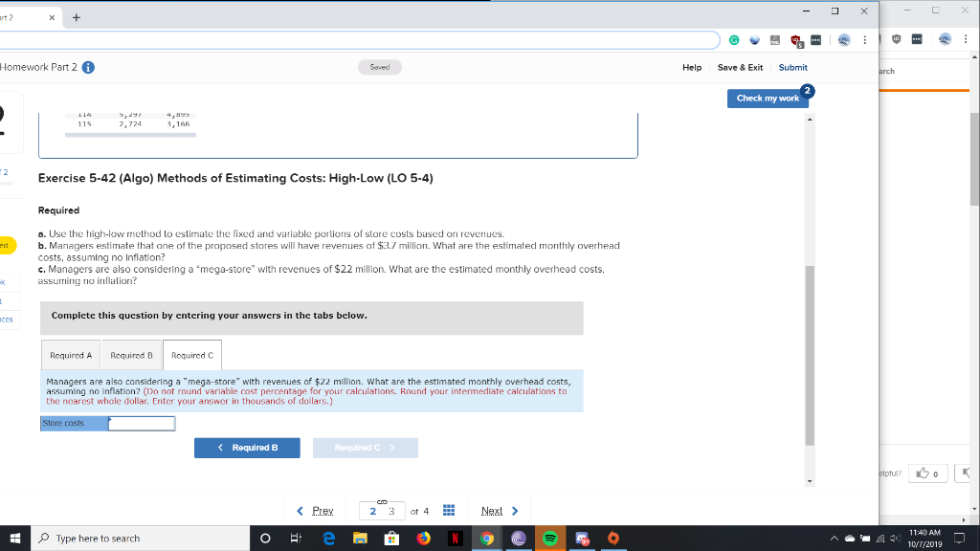
Task: Open a new browser tab
Action: pyautogui.click(x=77, y=17)
